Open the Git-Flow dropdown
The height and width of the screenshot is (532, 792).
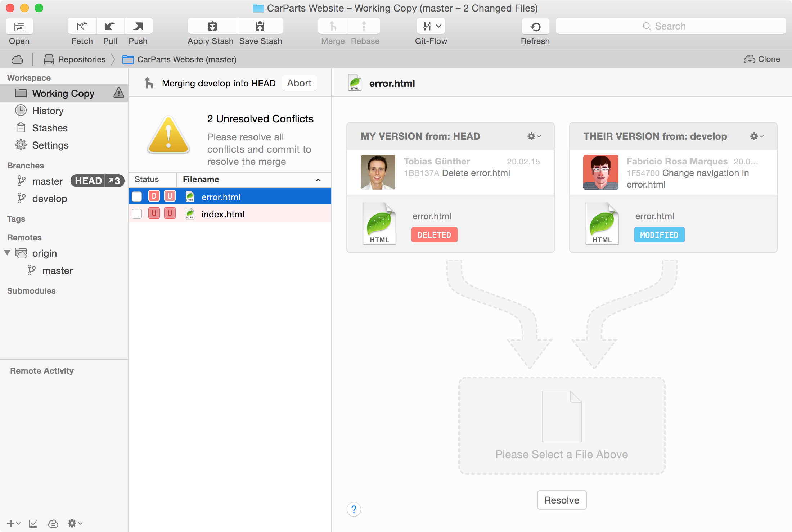coord(431,26)
